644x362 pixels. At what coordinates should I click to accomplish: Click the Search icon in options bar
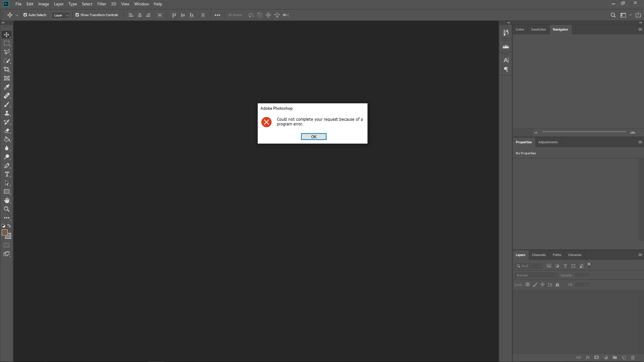click(613, 15)
